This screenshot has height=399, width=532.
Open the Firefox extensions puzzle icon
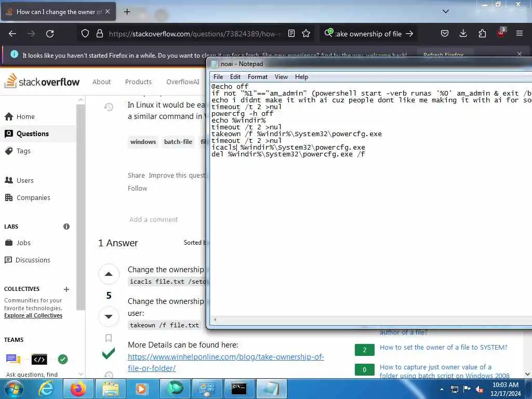pos(482,34)
